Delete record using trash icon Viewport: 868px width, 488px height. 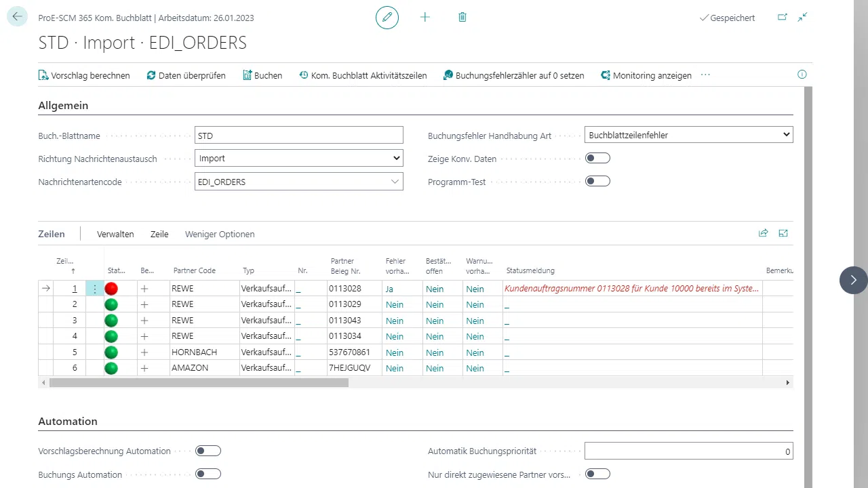462,18
